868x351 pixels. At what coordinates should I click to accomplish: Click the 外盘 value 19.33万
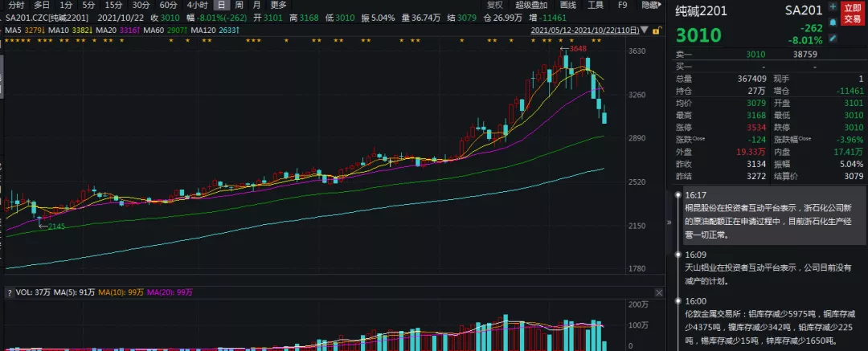[x=753, y=152]
